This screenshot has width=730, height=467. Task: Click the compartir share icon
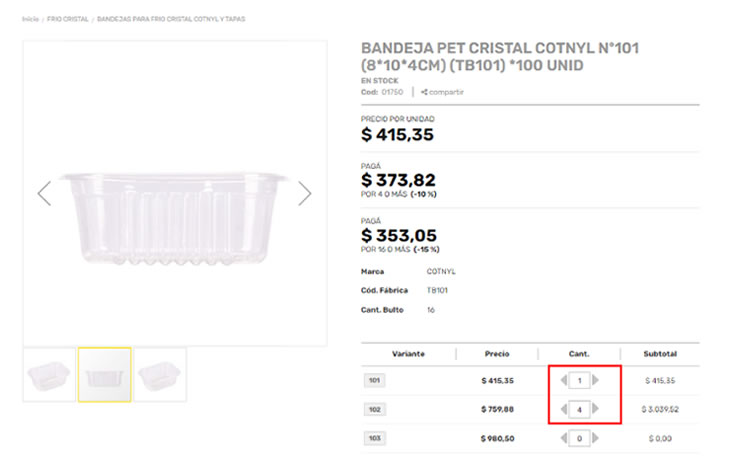(x=425, y=92)
